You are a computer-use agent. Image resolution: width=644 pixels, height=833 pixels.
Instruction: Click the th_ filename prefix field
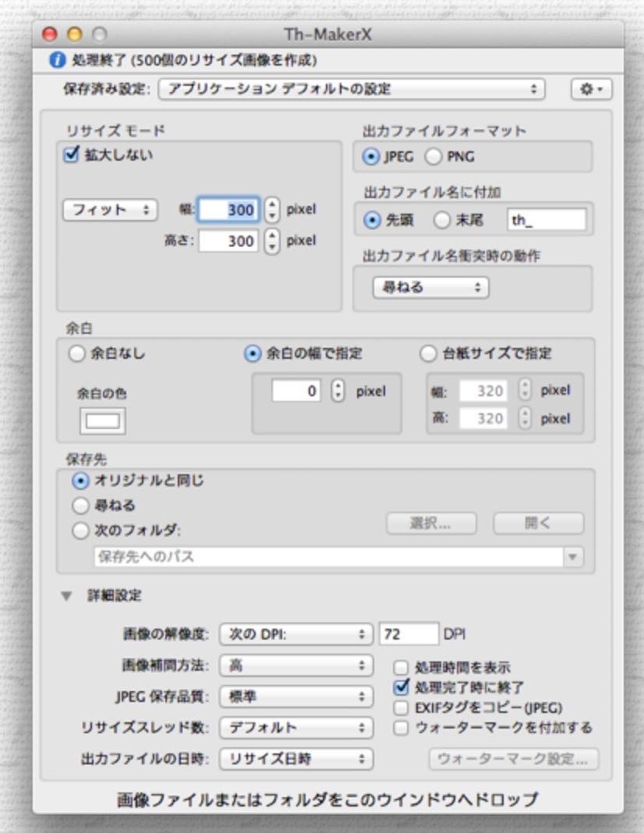point(546,221)
